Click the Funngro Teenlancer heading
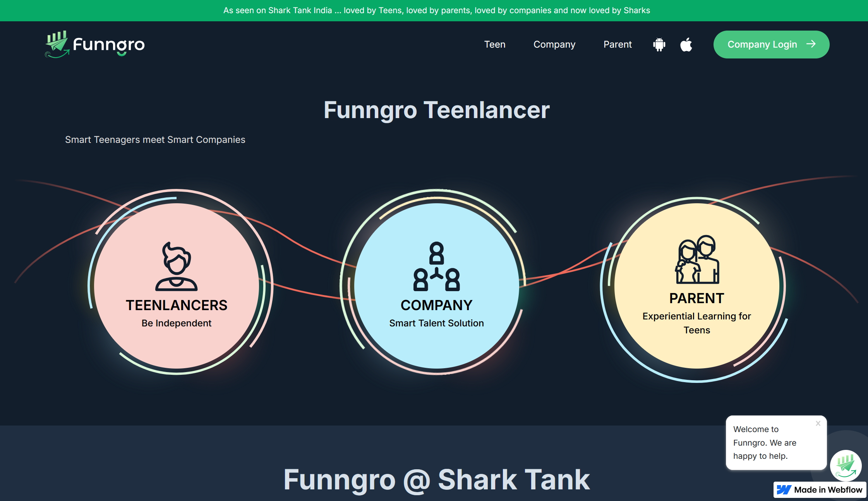 point(437,110)
